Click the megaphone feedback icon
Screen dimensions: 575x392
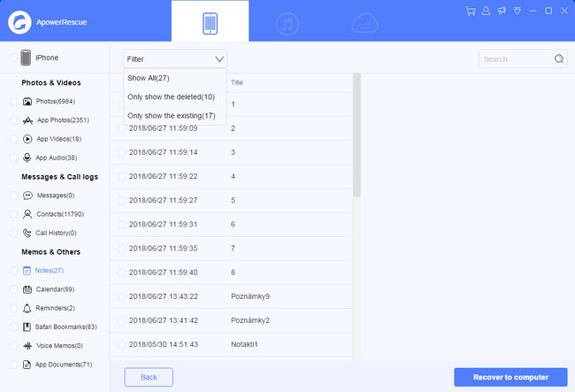click(502, 11)
